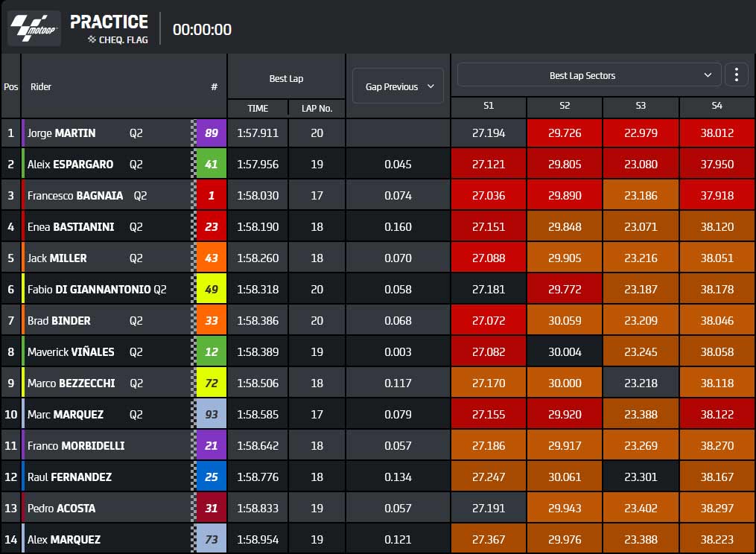Sort by the TIME column header

point(258,108)
